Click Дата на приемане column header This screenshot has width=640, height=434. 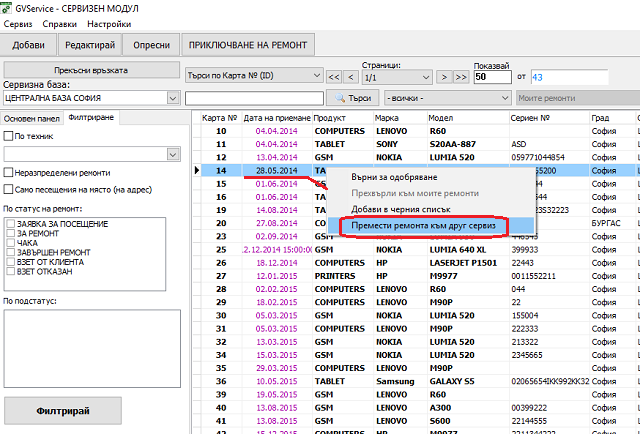coord(277,118)
